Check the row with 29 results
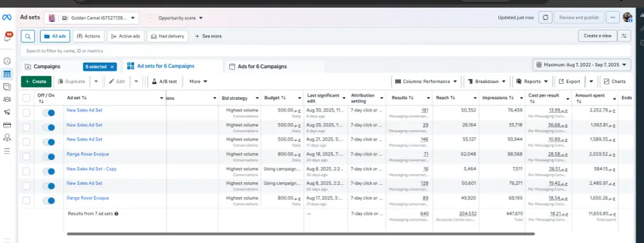 tap(26, 128)
